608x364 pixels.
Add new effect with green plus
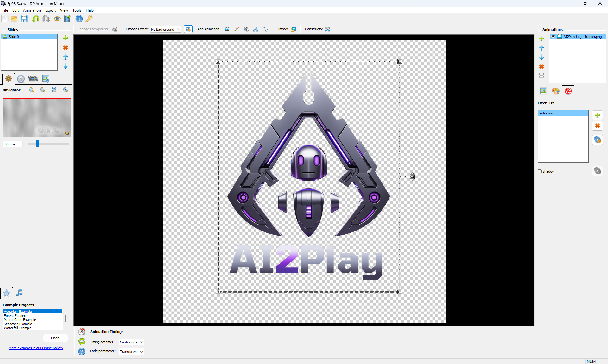point(597,115)
